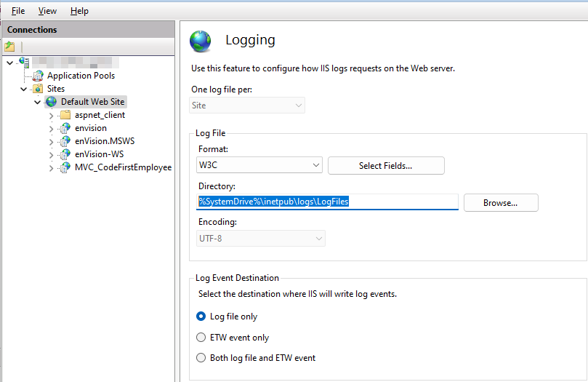Click the envision application icon

[x=65, y=128]
